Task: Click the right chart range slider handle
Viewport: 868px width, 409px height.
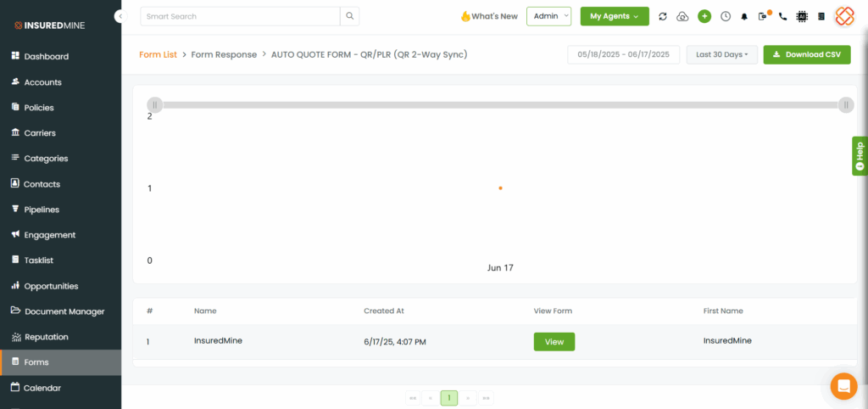Action: point(846,104)
